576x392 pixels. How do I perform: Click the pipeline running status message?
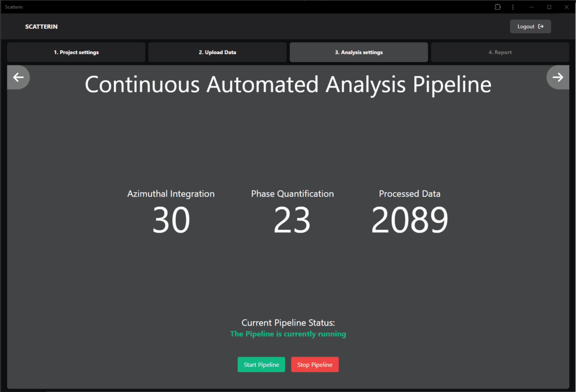[288, 334]
